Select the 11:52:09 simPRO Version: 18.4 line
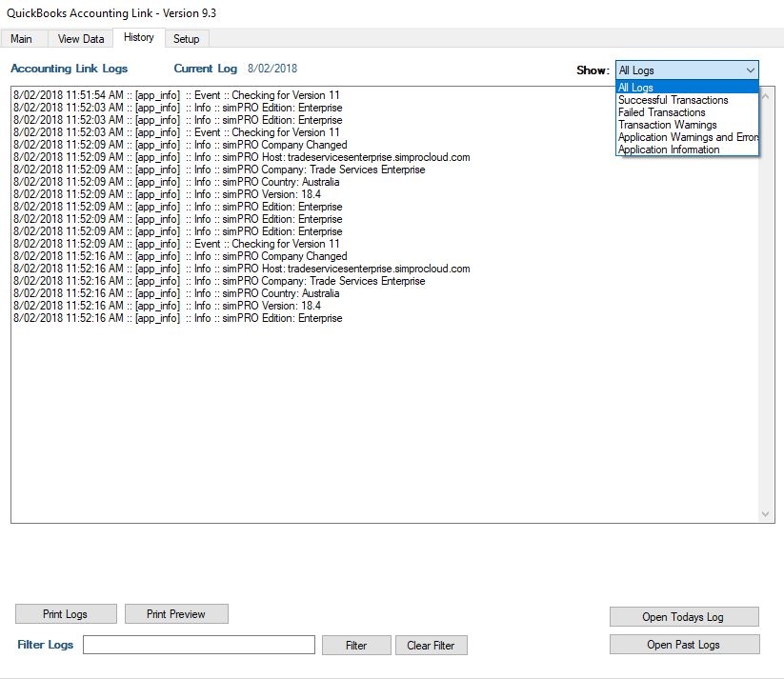This screenshot has width=784, height=679. [167, 194]
